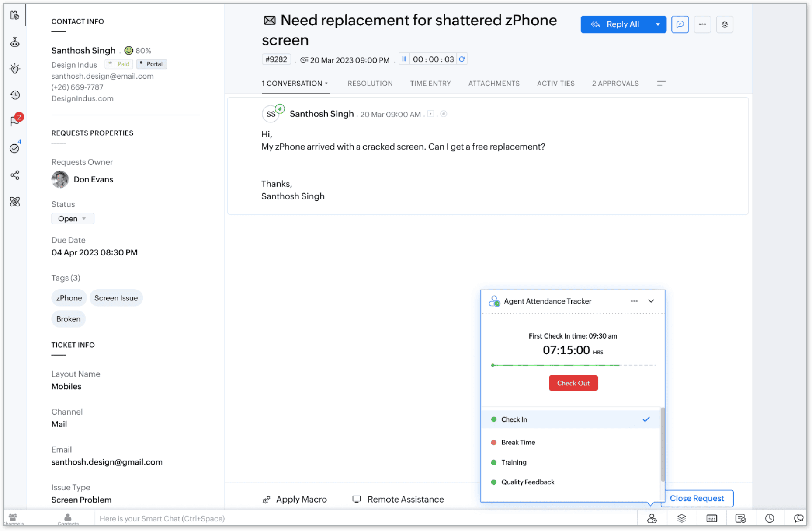Viewport: 812px width, 531px height.
Task: Click the Close Request button
Action: tap(697, 498)
